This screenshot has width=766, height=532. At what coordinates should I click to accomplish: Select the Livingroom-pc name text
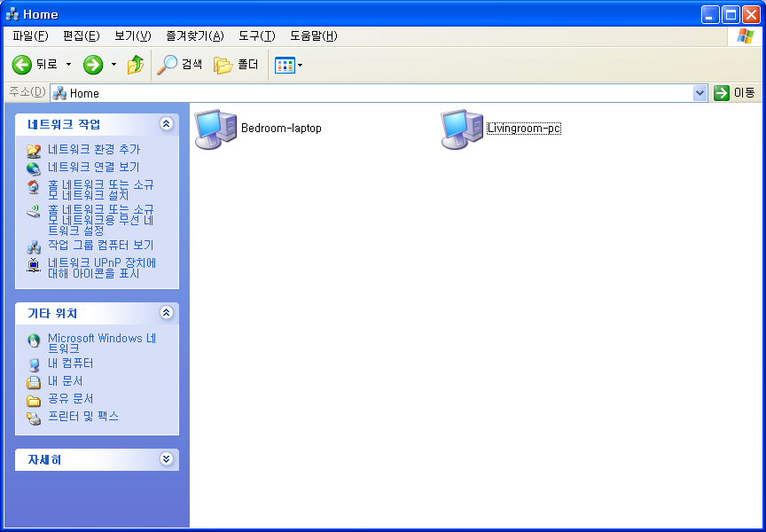[524, 129]
